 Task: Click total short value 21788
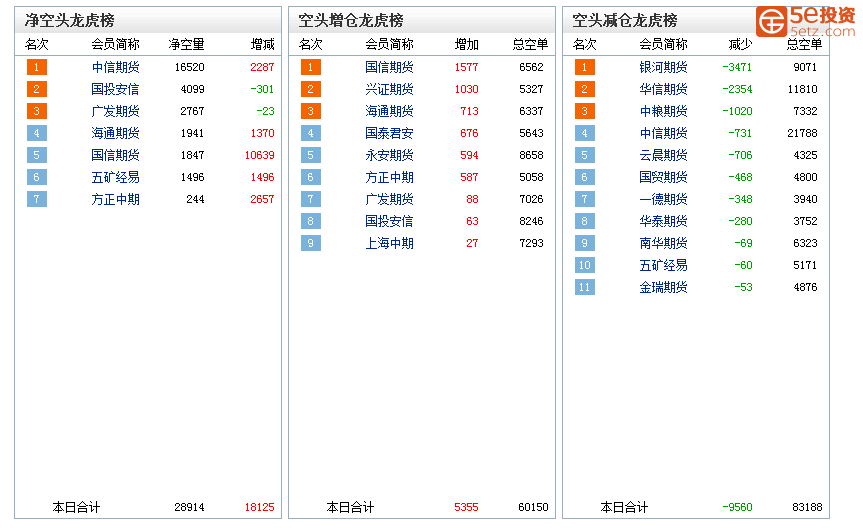pyautogui.click(x=802, y=133)
